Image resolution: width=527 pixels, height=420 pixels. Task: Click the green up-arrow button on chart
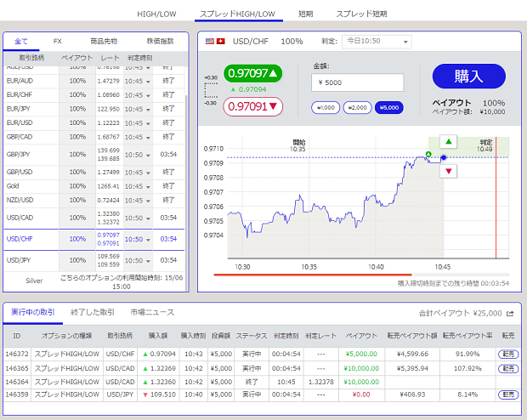448,142
